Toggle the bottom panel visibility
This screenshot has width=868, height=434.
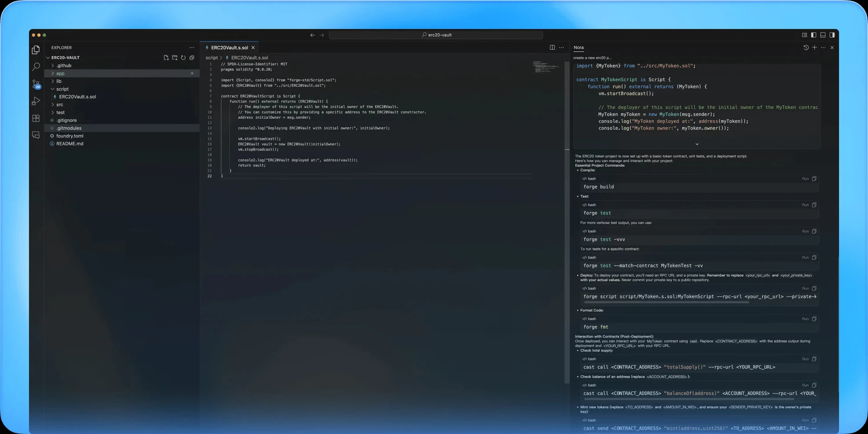coord(823,35)
